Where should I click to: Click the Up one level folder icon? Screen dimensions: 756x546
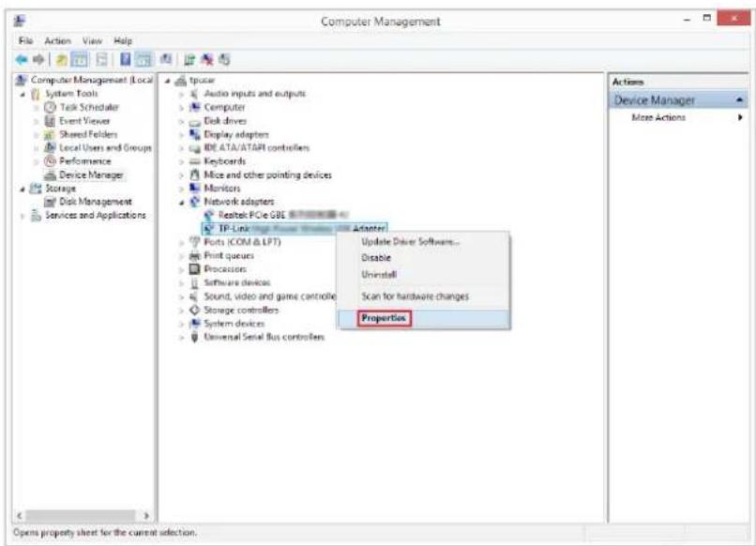pyautogui.click(x=62, y=60)
